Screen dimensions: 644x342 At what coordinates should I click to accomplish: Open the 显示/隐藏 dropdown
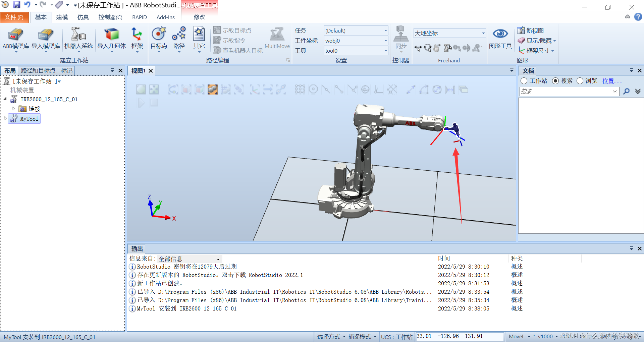coord(537,41)
